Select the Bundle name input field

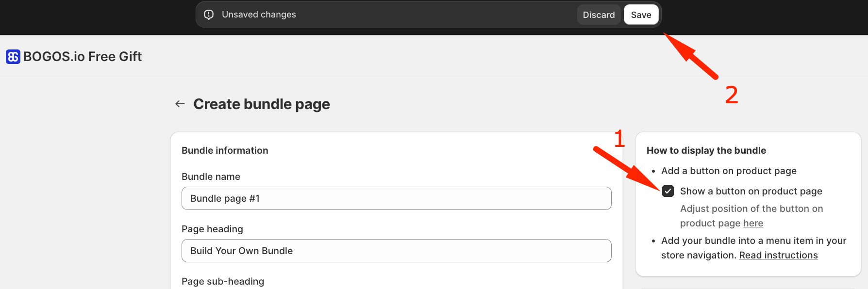pyautogui.click(x=396, y=198)
